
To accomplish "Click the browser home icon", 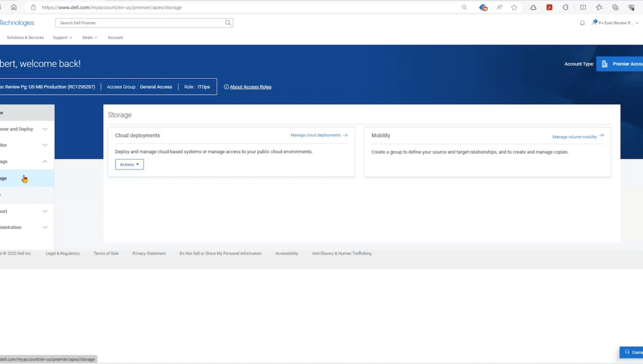I will [14, 7].
